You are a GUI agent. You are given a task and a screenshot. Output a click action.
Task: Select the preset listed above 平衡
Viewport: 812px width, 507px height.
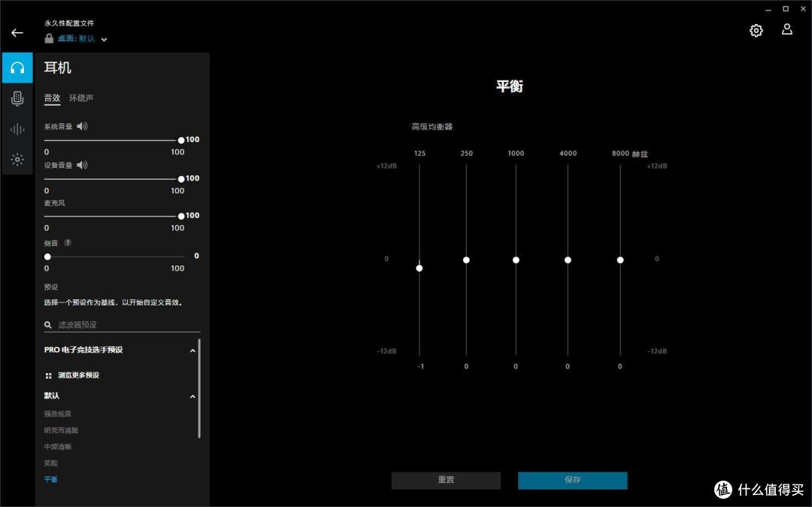pyautogui.click(x=51, y=463)
